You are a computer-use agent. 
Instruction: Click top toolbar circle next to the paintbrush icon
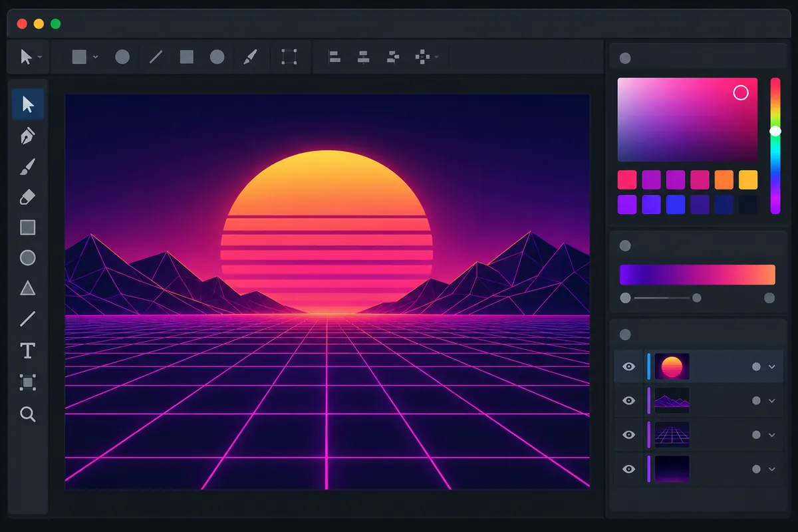click(x=217, y=57)
